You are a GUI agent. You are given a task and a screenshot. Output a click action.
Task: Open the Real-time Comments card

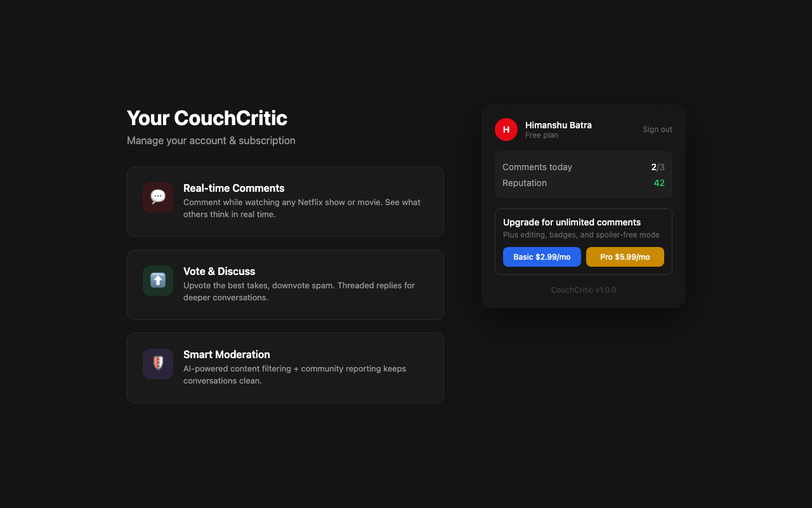click(x=285, y=201)
